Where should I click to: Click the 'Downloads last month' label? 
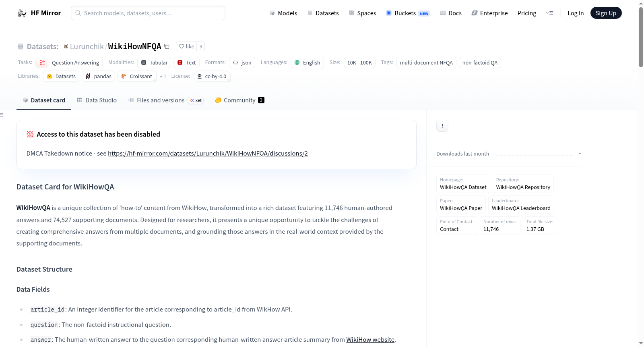coord(463,154)
